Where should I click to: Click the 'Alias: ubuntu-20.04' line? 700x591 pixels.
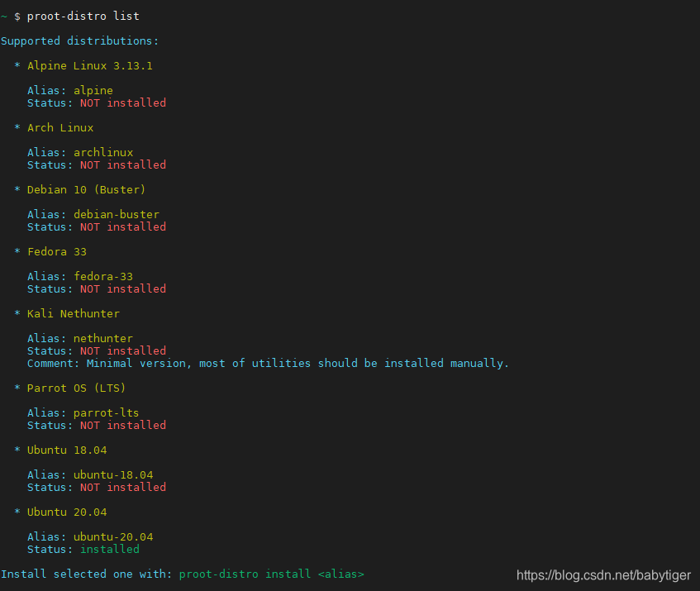90,537
